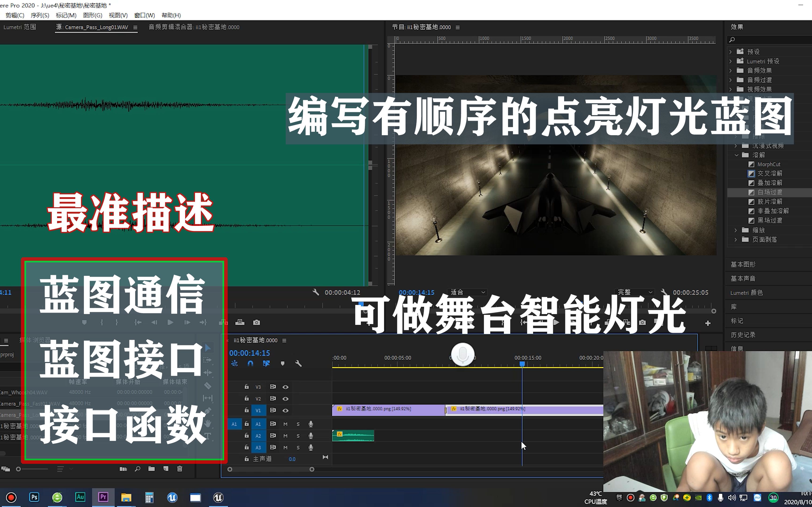
Task: Click the voice-over record microphone on track A1
Action: pos(311,425)
